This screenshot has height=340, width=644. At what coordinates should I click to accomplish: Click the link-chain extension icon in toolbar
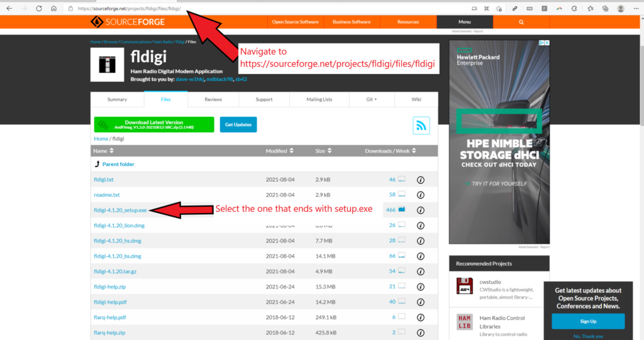point(514,8)
